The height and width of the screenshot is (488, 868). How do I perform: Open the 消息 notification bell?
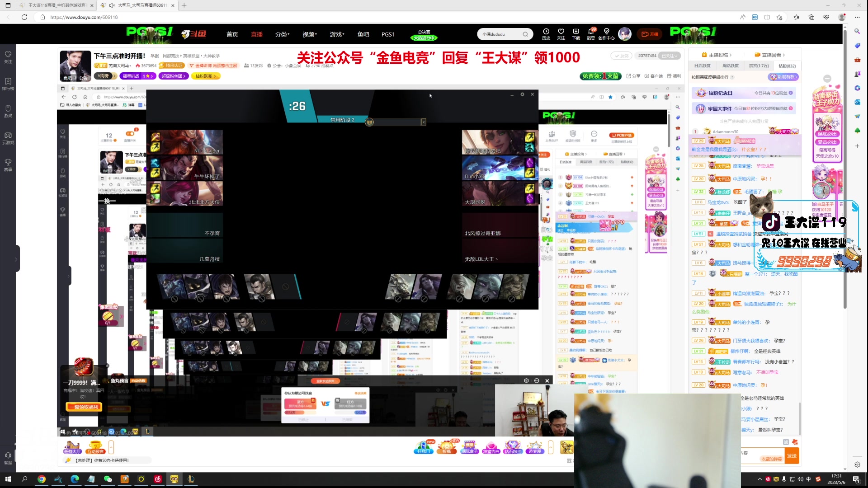click(x=591, y=34)
